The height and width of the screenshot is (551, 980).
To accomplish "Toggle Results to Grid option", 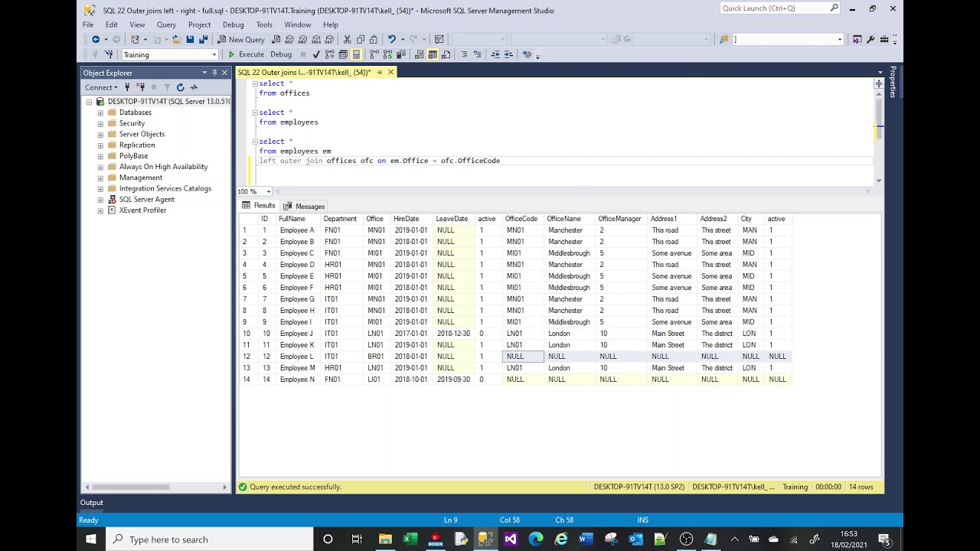I will [x=433, y=54].
